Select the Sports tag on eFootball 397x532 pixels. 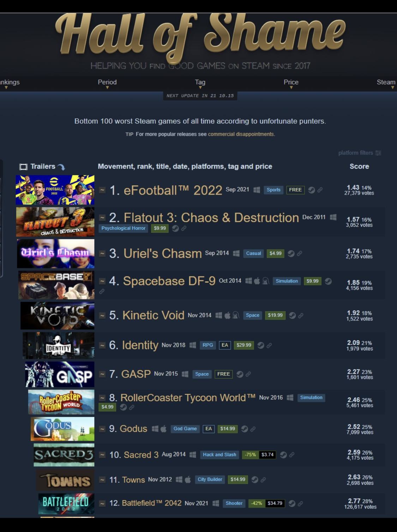pyautogui.click(x=273, y=190)
